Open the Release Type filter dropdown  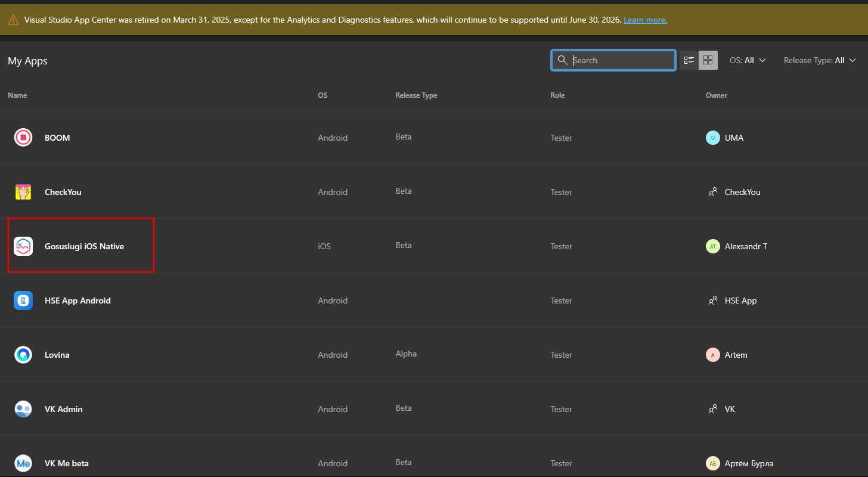[820, 60]
